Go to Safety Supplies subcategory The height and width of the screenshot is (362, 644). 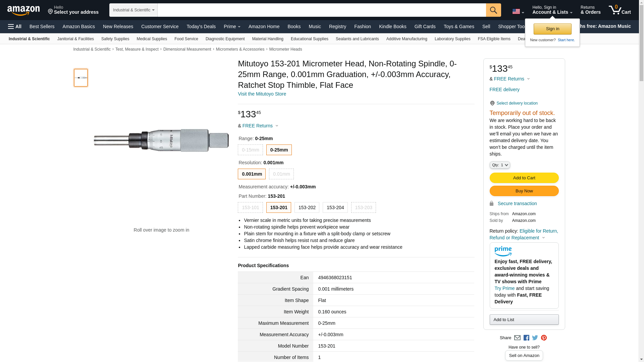click(x=115, y=39)
